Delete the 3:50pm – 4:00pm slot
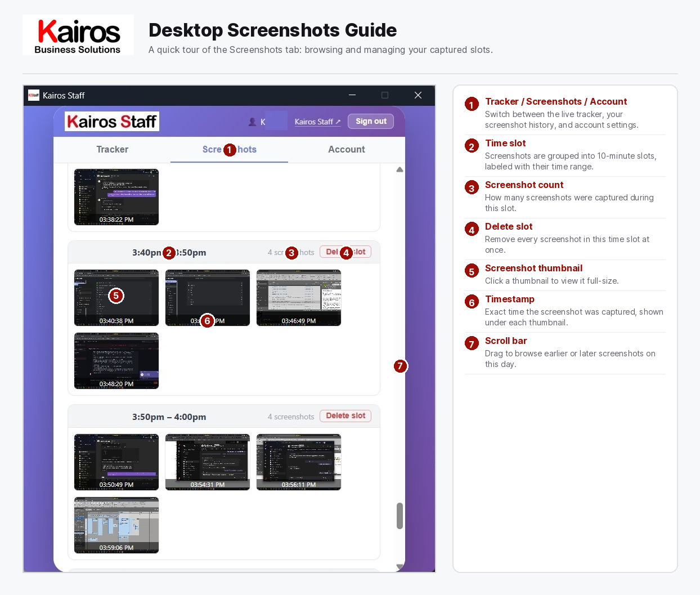 coord(345,415)
